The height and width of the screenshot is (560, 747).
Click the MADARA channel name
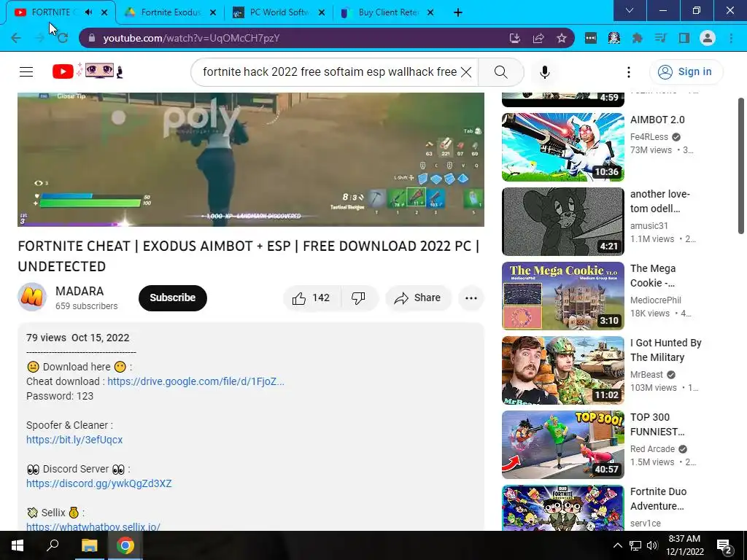(x=80, y=291)
